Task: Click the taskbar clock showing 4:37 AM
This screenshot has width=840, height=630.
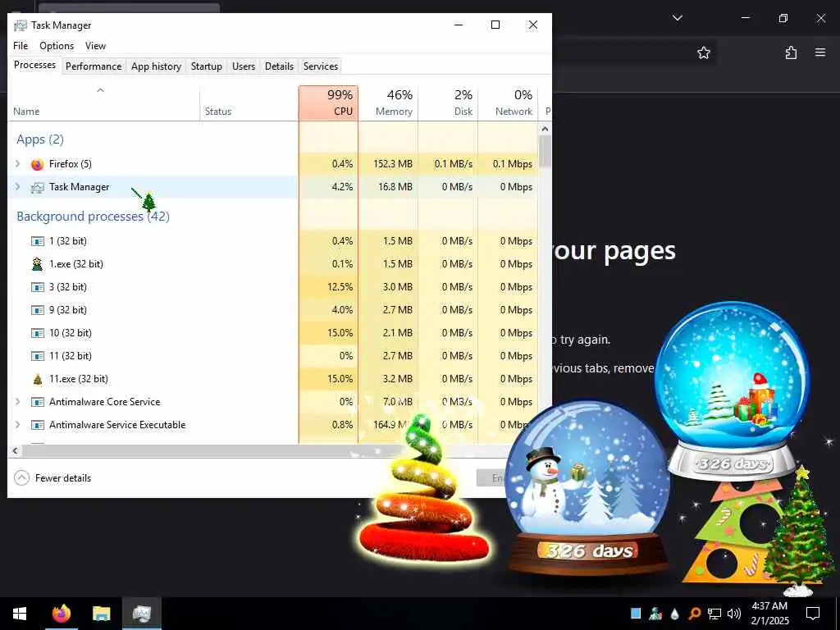Action: click(769, 614)
